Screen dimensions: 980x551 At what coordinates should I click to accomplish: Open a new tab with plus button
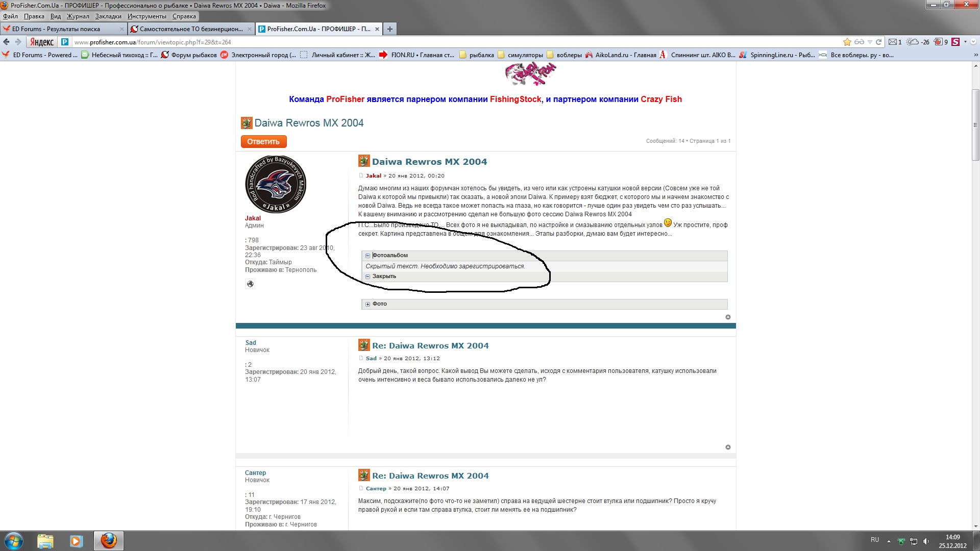(390, 29)
